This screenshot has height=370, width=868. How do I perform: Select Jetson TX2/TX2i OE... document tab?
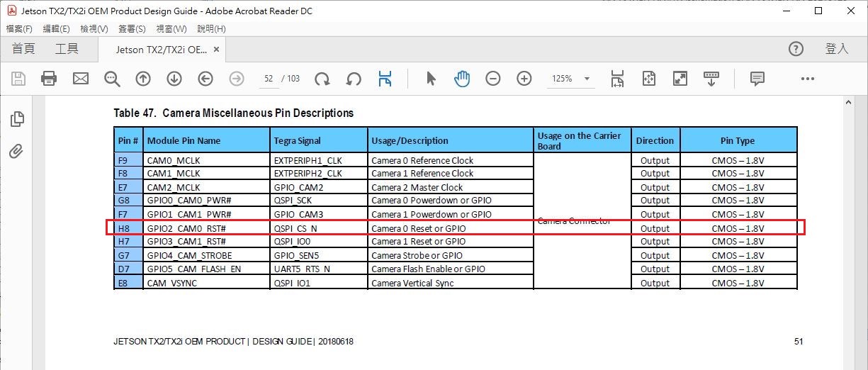pos(161,50)
